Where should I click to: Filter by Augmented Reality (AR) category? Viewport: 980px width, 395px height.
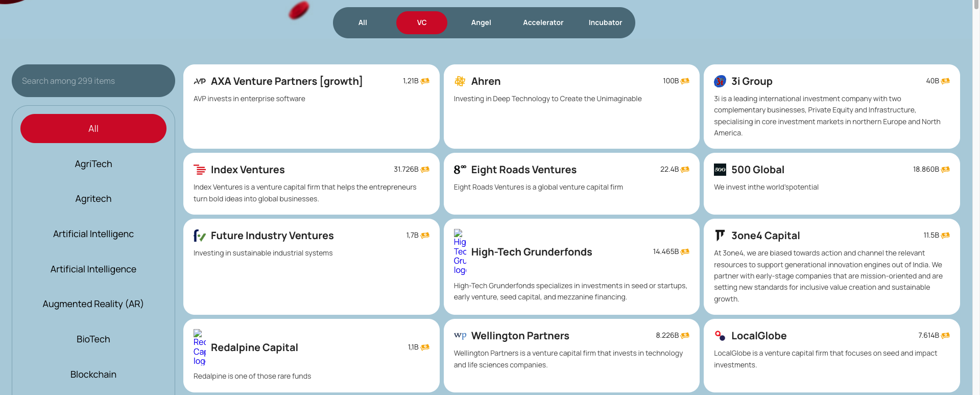point(93,304)
